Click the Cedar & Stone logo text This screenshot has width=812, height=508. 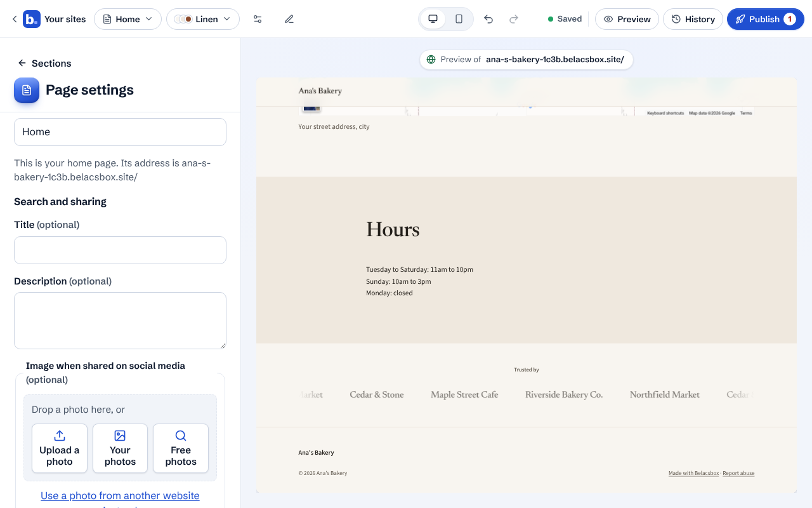tap(377, 394)
